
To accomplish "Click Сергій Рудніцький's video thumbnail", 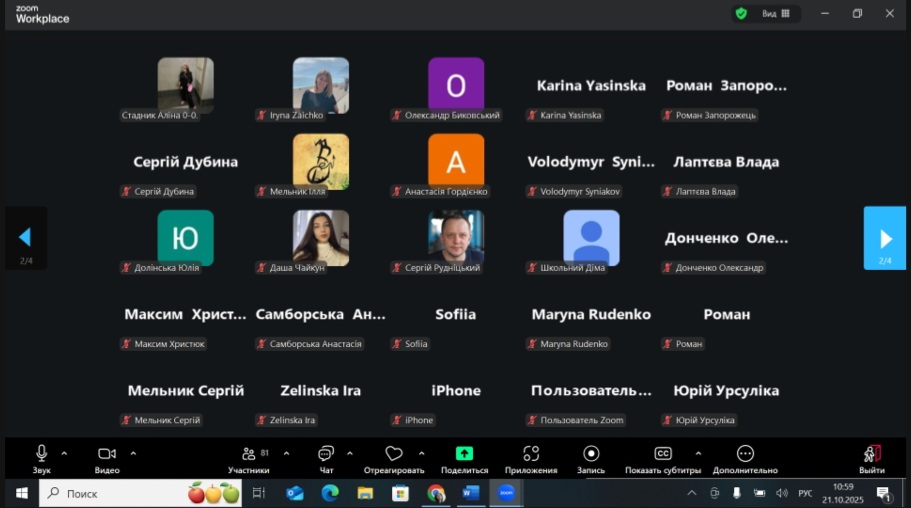I will [x=456, y=237].
